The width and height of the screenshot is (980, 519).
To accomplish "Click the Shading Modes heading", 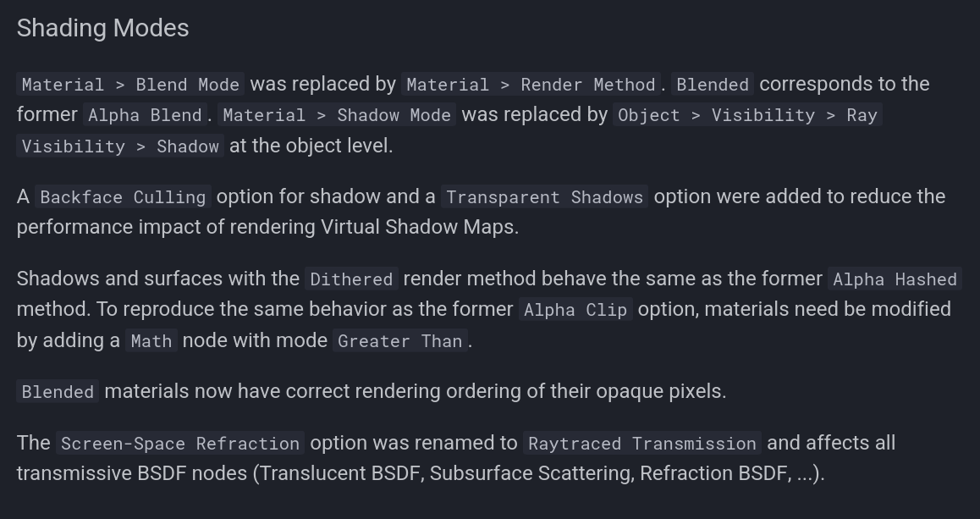I will coord(102,28).
